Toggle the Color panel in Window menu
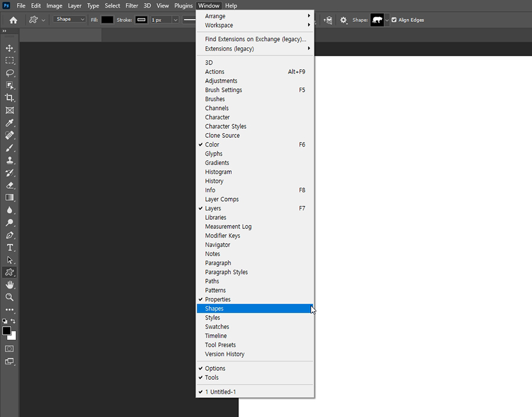Image resolution: width=532 pixels, height=417 pixels. pos(255,145)
